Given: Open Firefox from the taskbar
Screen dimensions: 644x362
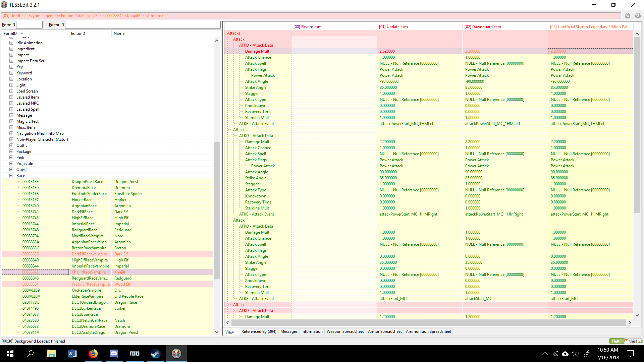Looking at the screenshot, I should click(93, 354).
